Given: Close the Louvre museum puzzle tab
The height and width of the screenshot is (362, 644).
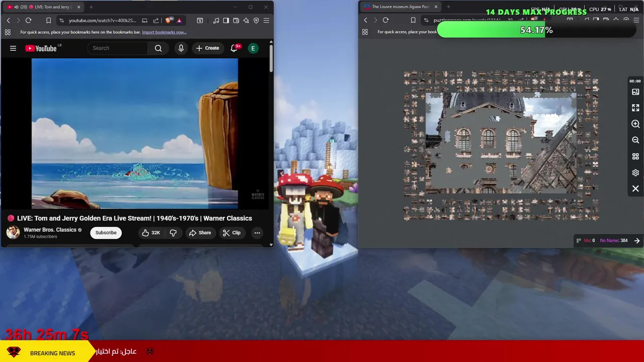Looking at the screenshot, I should [436, 7].
